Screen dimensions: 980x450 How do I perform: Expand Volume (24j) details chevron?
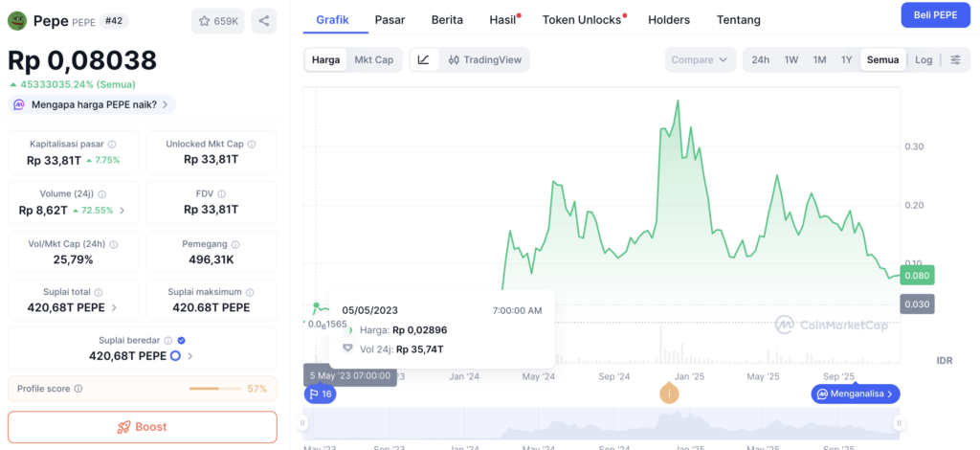[x=122, y=211]
